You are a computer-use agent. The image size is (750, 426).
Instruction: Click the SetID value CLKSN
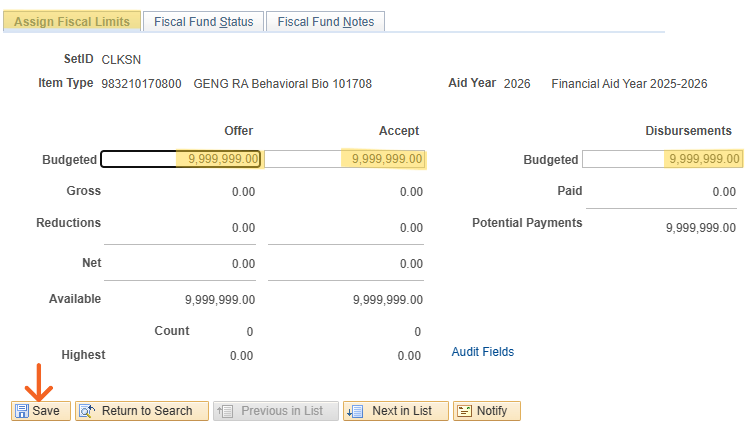click(x=121, y=60)
